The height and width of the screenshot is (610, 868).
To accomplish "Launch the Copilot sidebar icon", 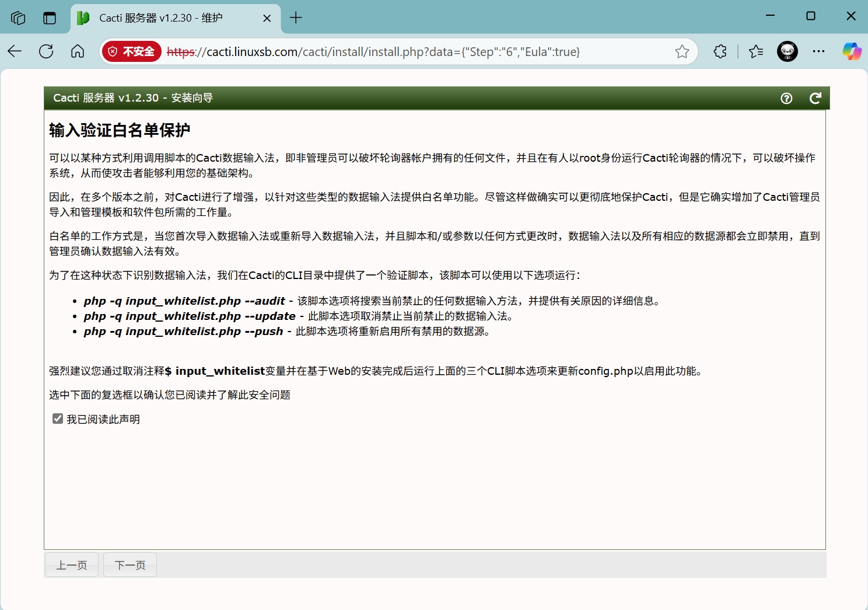I will tap(852, 51).
